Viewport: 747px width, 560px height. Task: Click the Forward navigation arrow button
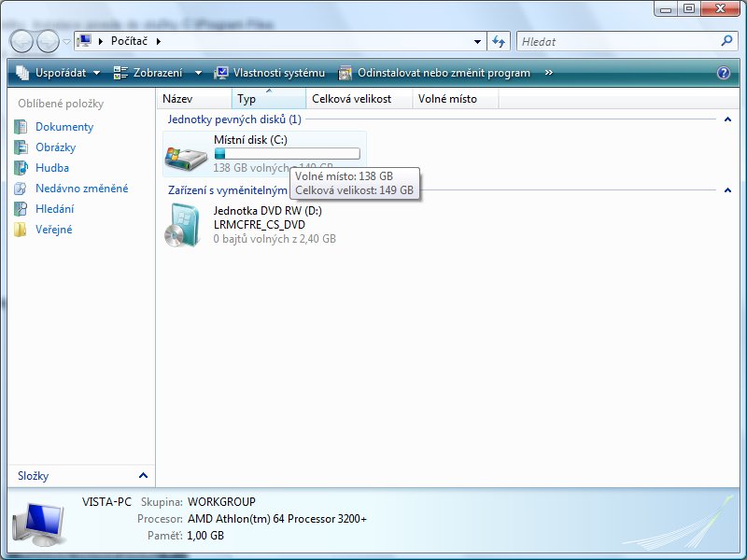tap(49, 41)
